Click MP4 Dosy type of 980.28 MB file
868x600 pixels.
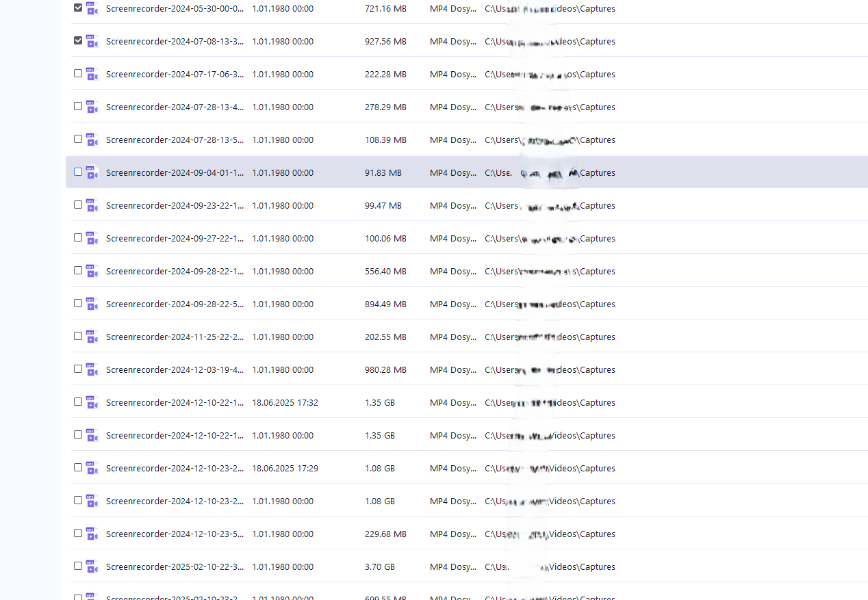pos(453,369)
